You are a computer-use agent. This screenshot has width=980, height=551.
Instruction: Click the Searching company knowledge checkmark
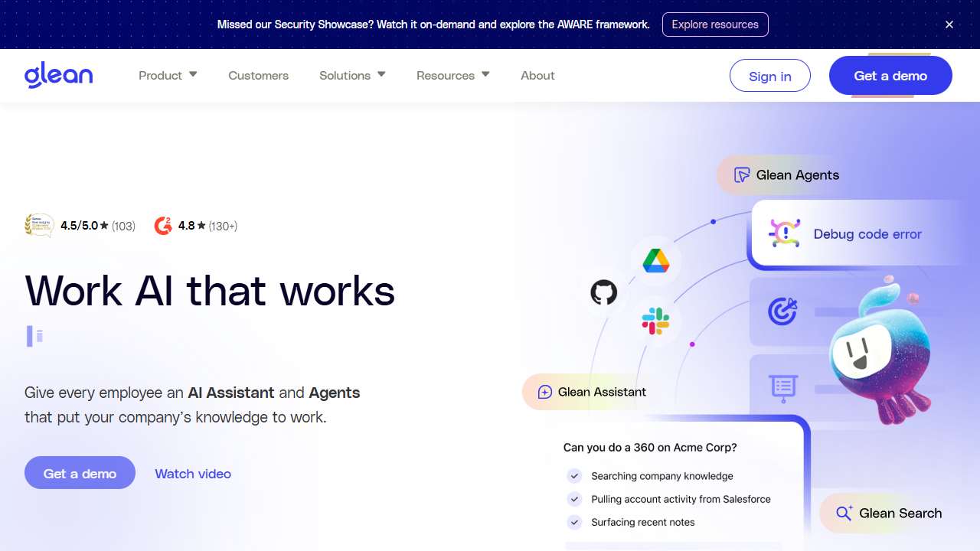pos(574,476)
